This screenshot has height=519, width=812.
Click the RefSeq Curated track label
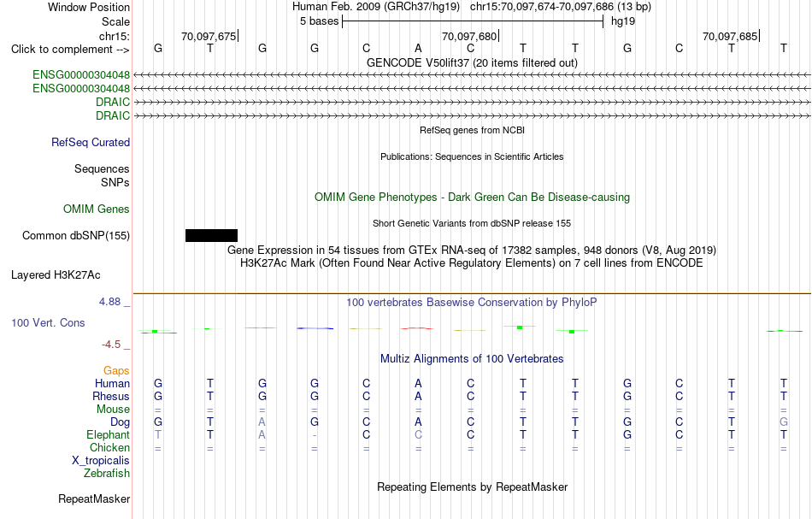point(90,143)
